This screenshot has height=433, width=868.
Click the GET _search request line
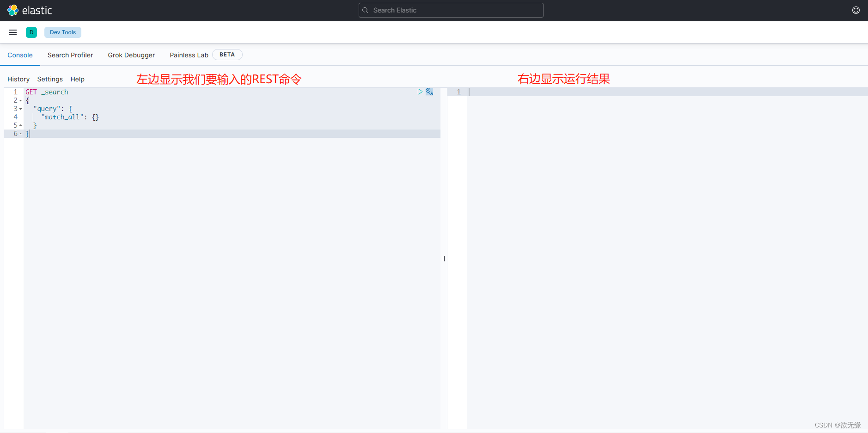47,92
